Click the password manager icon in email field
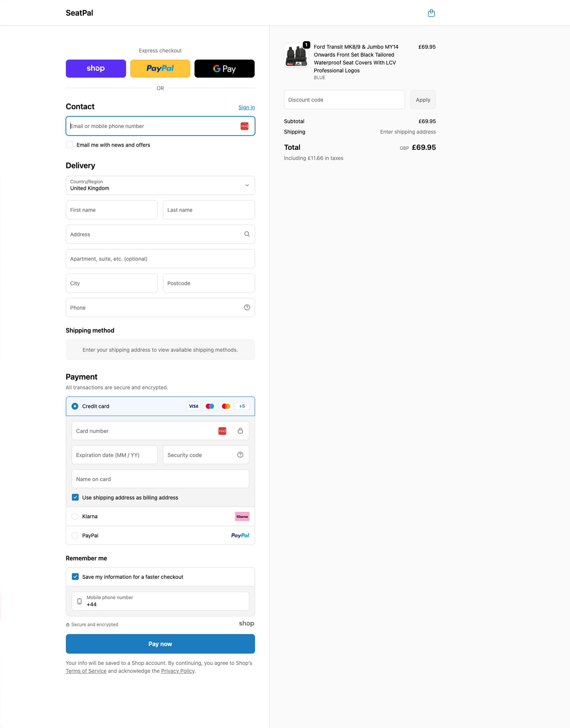This screenshot has width=570, height=728. [x=244, y=126]
